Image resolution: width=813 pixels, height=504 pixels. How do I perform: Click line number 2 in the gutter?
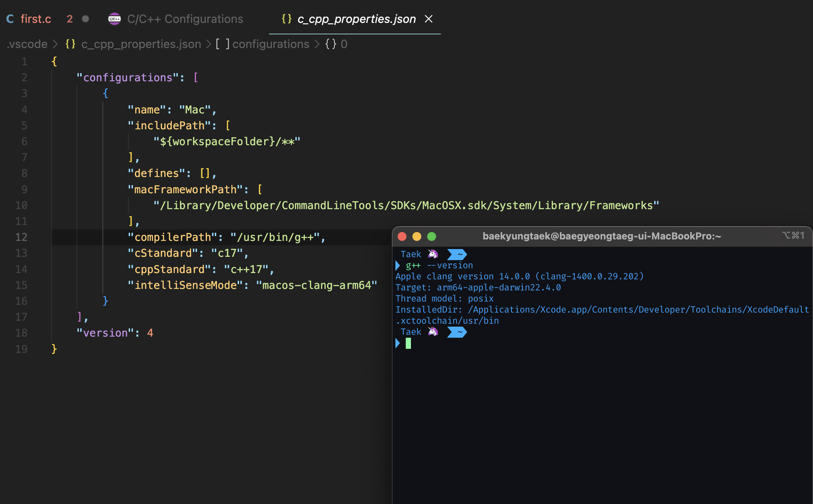(24, 78)
